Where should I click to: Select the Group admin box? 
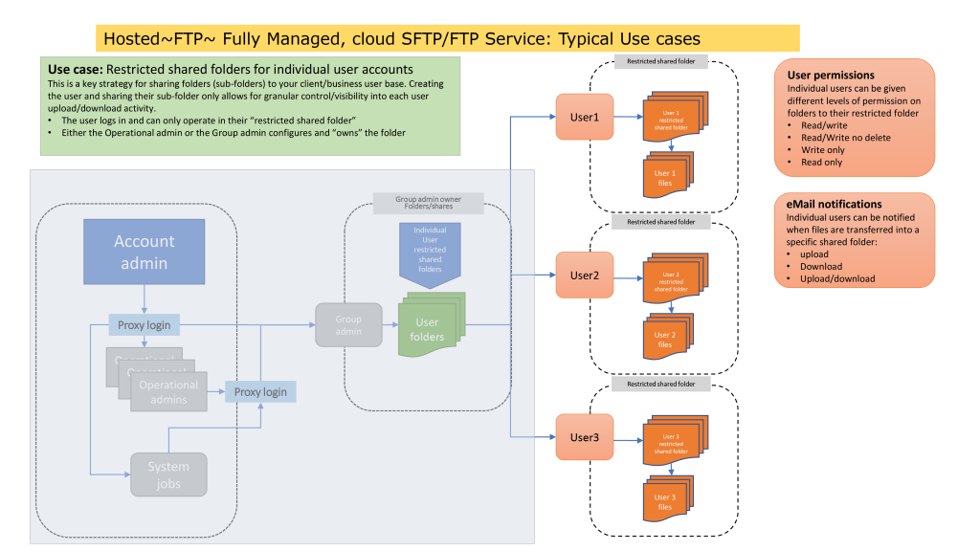point(348,325)
